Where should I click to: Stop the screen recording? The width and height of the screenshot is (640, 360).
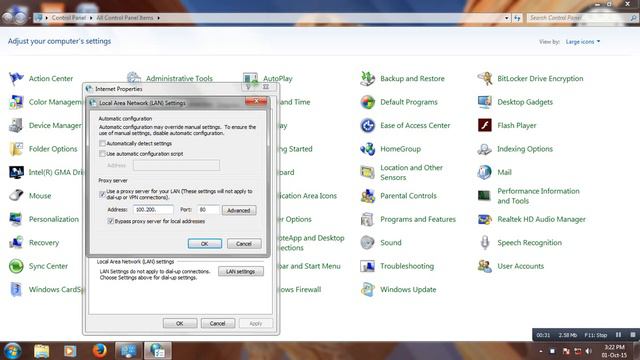tap(633, 335)
